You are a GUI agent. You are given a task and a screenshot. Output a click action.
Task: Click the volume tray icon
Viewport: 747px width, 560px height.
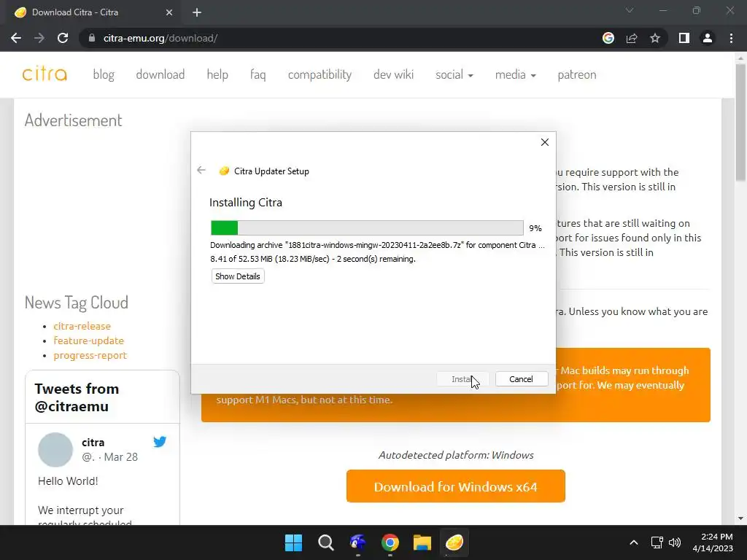pyautogui.click(x=675, y=542)
